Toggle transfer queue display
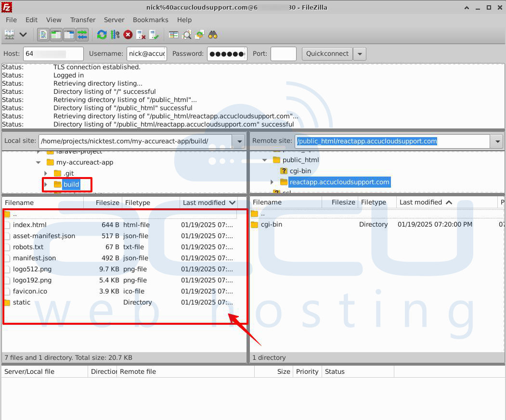This screenshot has width=506, height=420. 82,35
